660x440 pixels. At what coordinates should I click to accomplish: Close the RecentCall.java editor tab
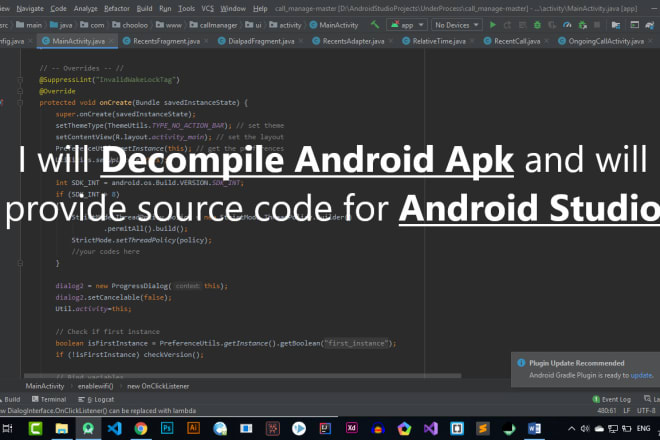tap(546, 41)
